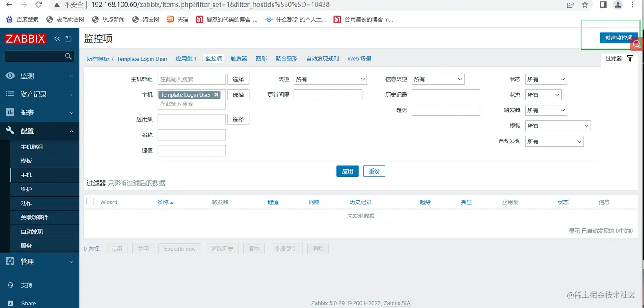
Task: Click the kiosk mode icon beside the logo
Action: (68, 39)
